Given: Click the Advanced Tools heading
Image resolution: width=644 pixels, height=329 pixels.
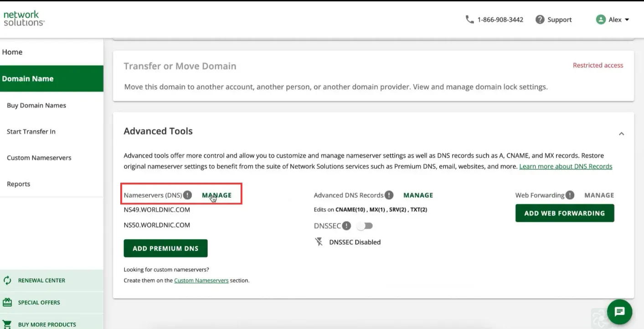Looking at the screenshot, I should [158, 131].
